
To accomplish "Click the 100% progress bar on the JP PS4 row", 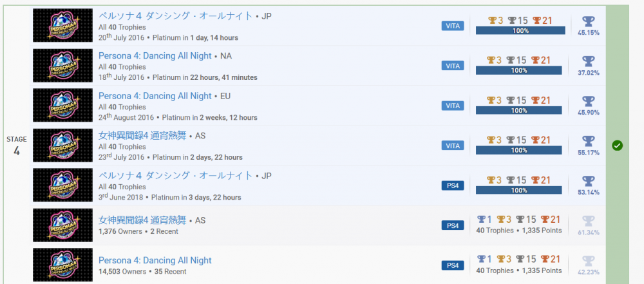I will pos(520,190).
